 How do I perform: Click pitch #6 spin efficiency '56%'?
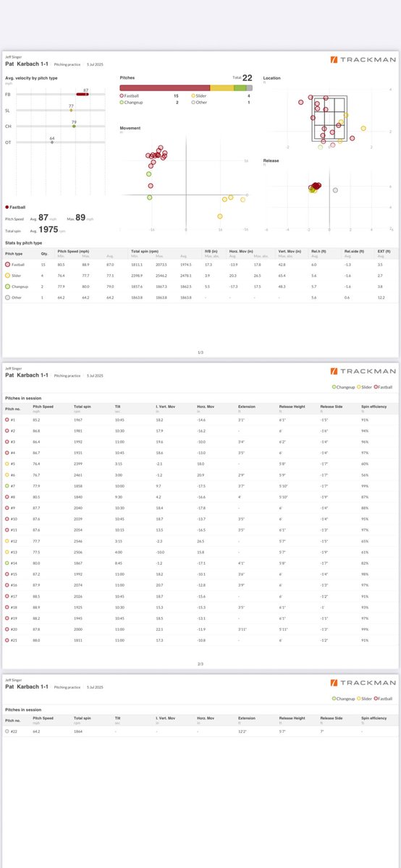tap(366, 475)
